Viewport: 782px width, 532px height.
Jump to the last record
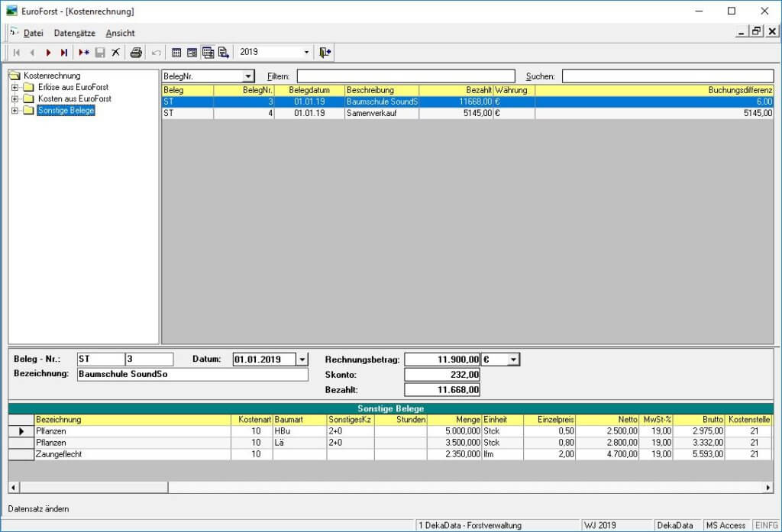[64, 53]
